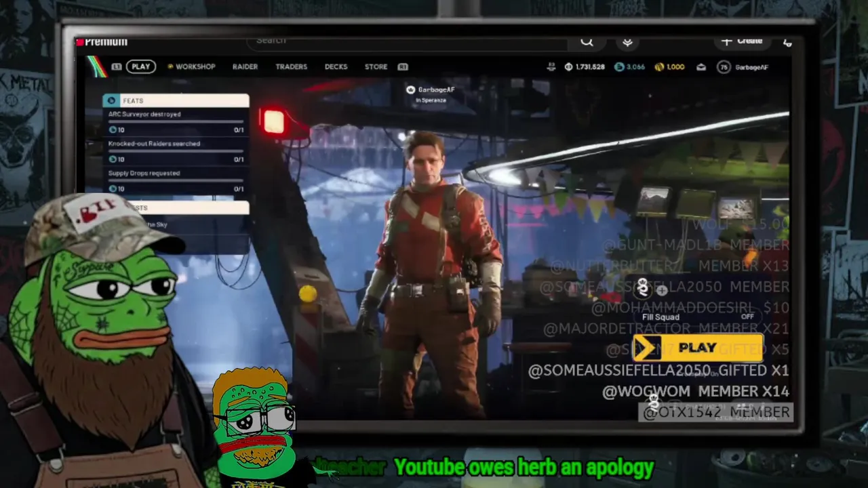This screenshot has width=868, height=488.
Task: Click the ARC Surveyor progress bar
Action: click(x=176, y=122)
